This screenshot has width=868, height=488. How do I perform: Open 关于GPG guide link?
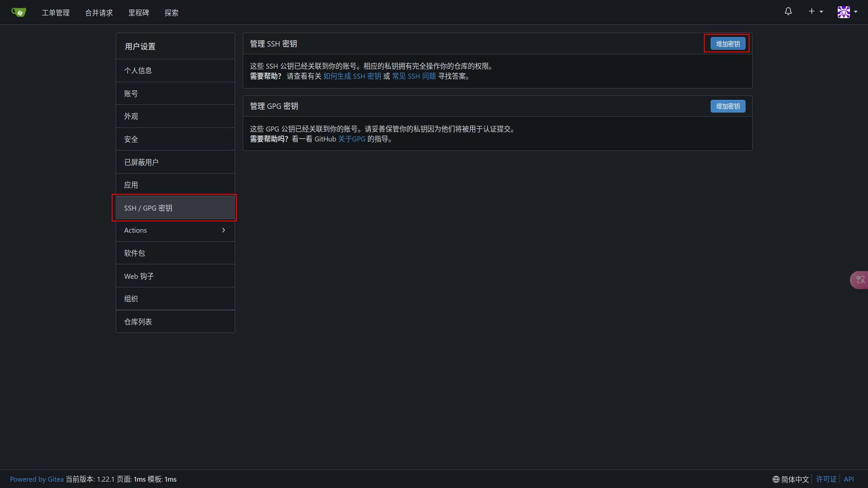coord(352,139)
